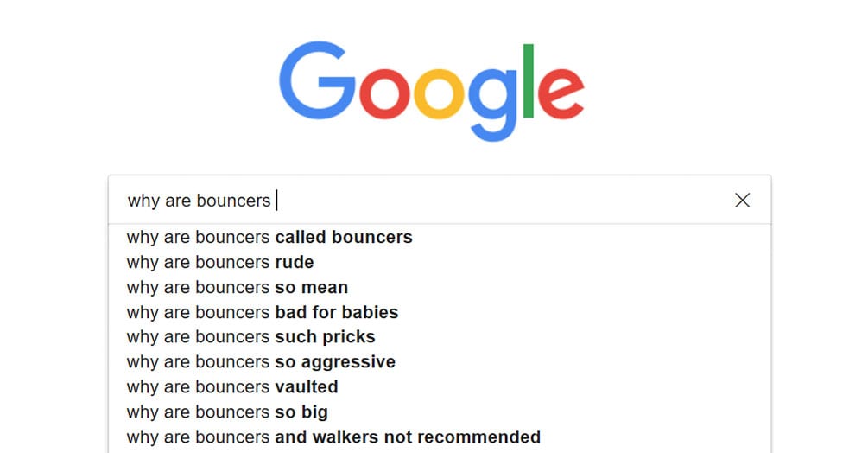Image resolution: width=868 pixels, height=453 pixels.
Task: Click the word 'are' in typed query
Action: pos(178,201)
